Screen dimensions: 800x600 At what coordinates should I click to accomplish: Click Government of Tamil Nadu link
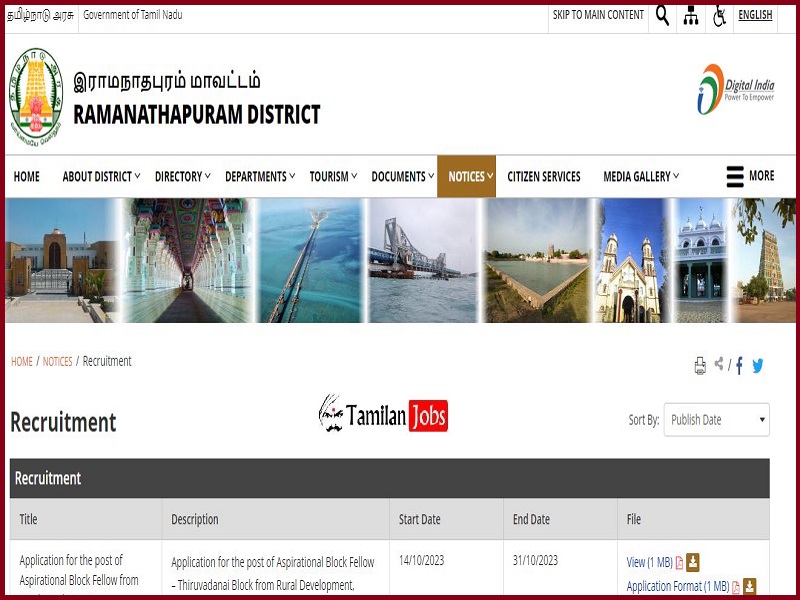click(133, 15)
